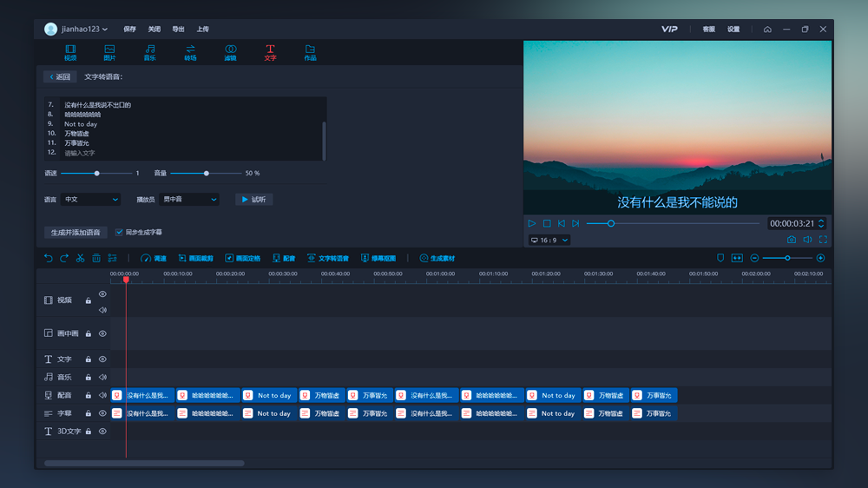
Task: Hide the 3D文字 track with eye icon
Action: tap(102, 431)
